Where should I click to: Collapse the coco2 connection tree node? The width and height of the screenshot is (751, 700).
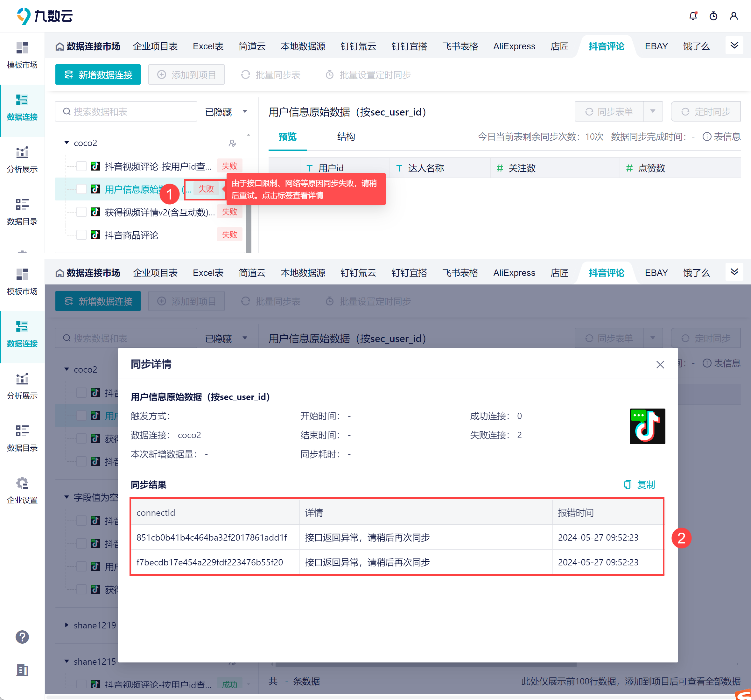tap(67, 143)
